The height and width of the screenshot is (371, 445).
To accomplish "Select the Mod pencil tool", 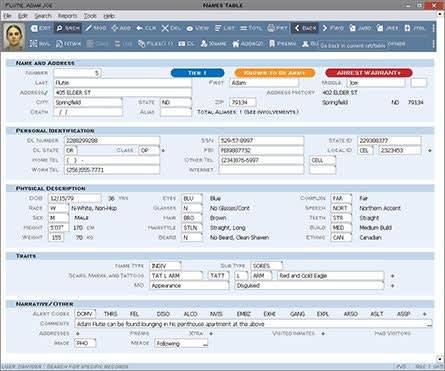I will point(95,28).
